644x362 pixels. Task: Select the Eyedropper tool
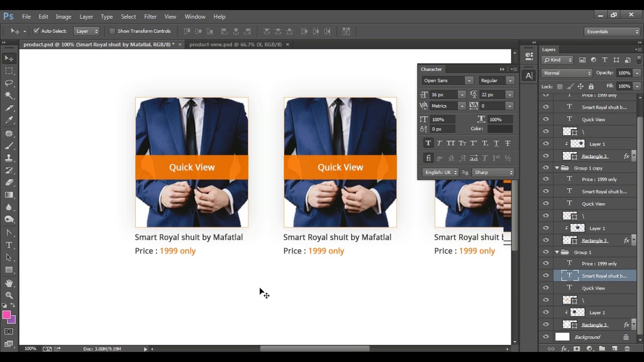9,121
